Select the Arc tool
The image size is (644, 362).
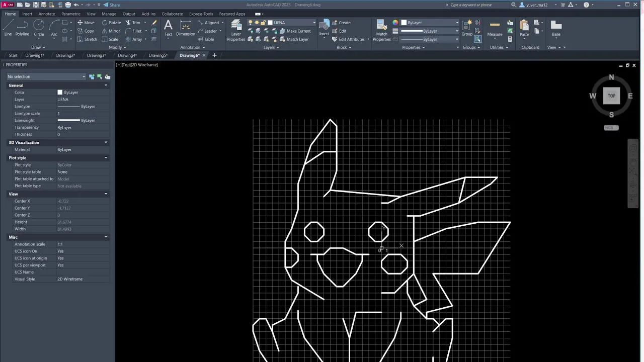click(54, 28)
